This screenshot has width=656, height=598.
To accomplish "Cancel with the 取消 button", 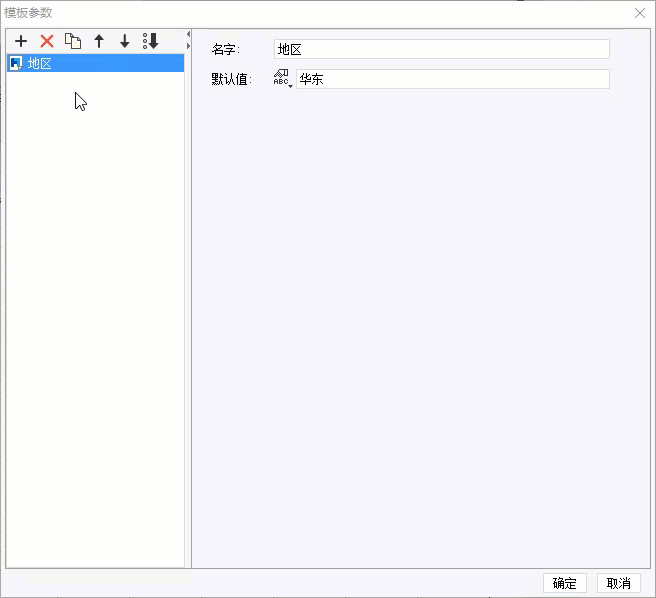I will tap(618, 583).
